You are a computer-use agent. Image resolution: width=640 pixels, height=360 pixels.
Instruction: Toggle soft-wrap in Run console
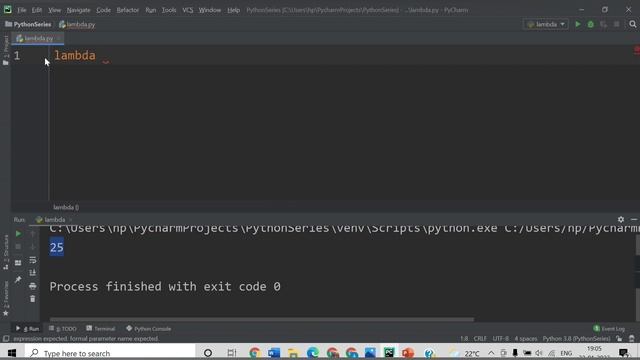(33, 260)
